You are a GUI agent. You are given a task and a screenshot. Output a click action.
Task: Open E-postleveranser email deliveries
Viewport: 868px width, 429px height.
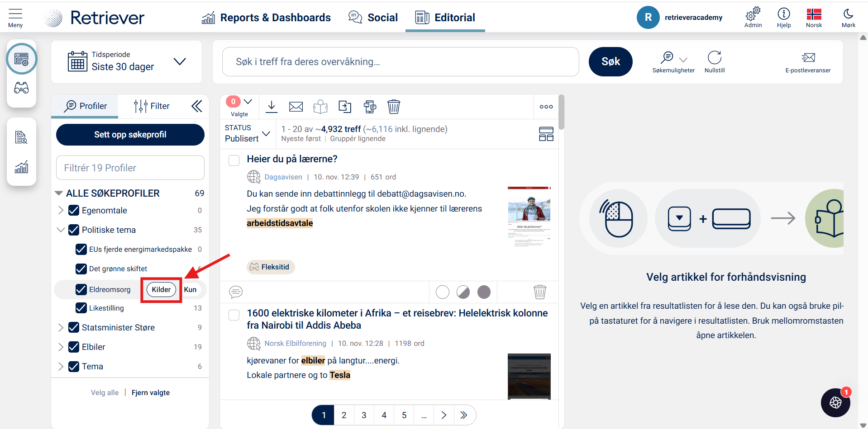point(808,62)
